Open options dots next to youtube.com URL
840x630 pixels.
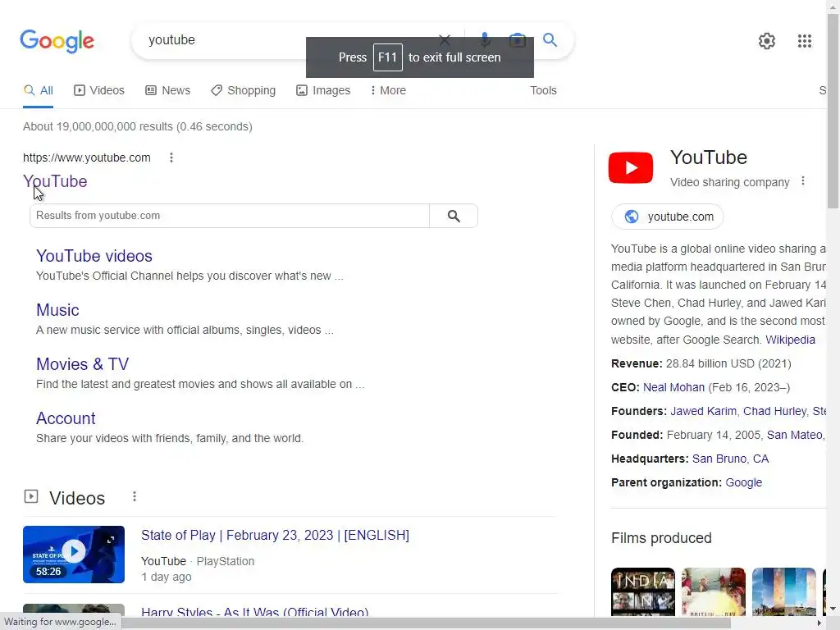point(171,157)
